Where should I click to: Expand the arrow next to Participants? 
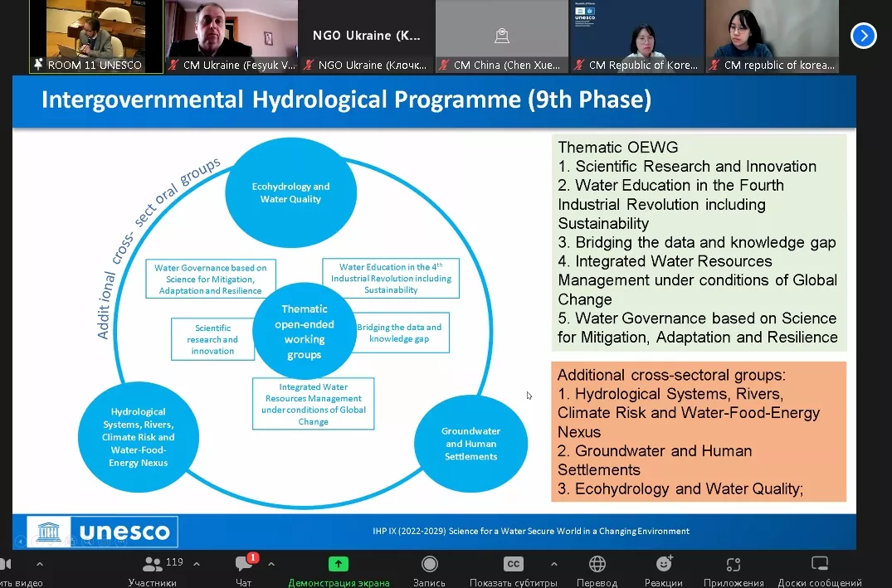pyautogui.click(x=197, y=564)
